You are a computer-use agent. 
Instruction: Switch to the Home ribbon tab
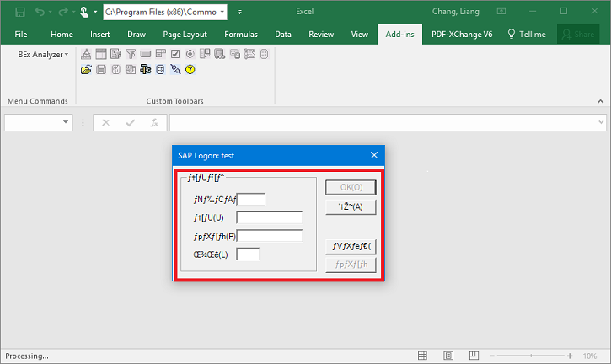62,35
